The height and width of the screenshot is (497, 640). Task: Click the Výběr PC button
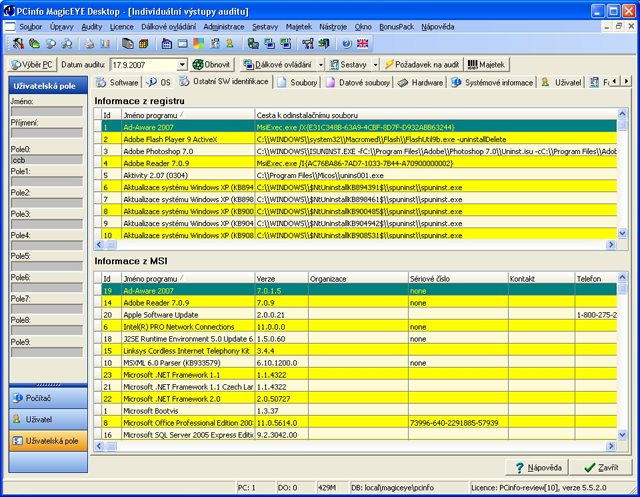32,64
